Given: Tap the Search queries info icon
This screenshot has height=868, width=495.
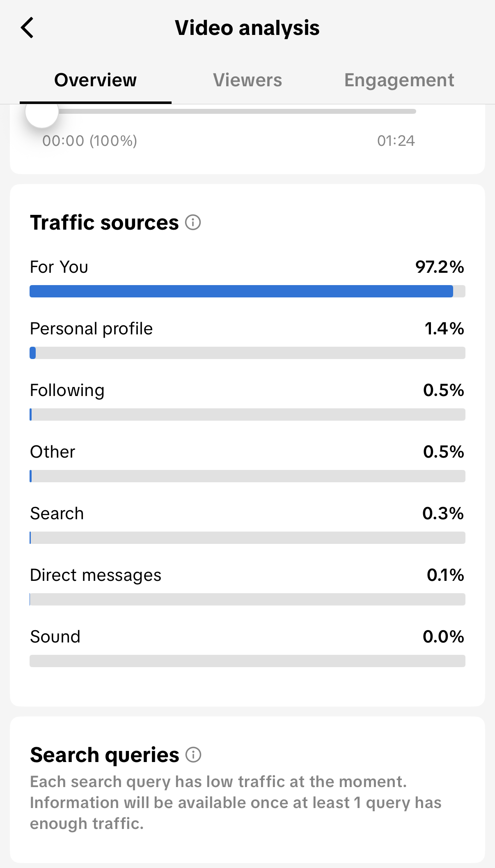Looking at the screenshot, I should [x=193, y=755].
